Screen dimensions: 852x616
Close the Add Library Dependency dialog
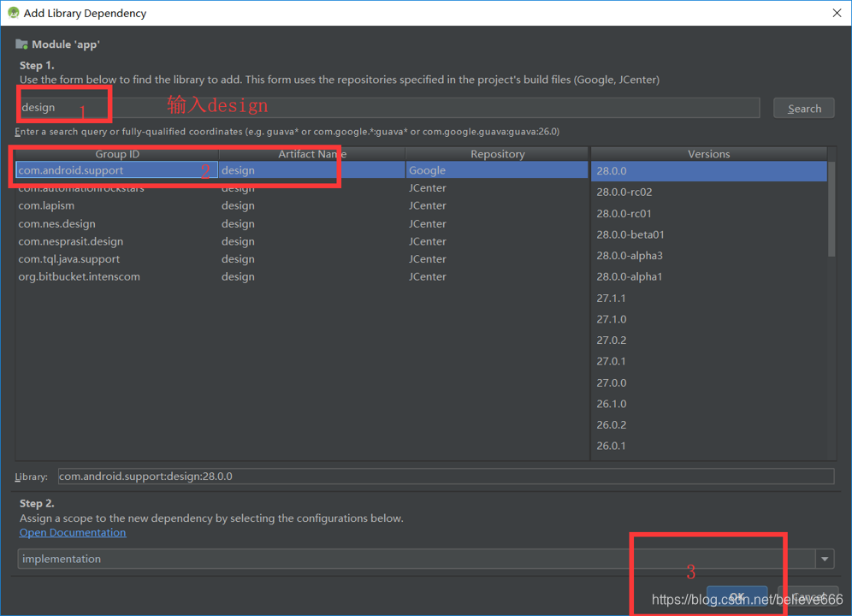click(x=837, y=13)
